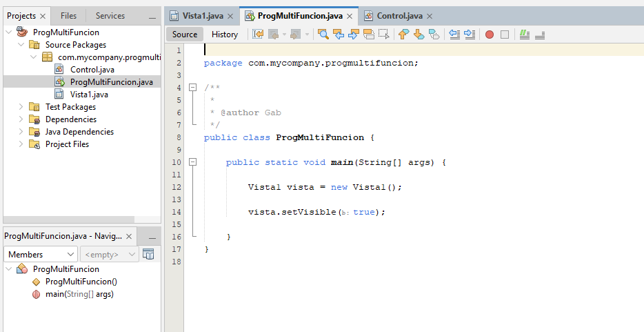The width and height of the screenshot is (644, 332).
Task: Click the Comment lines icon
Action: (x=525, y=35)
